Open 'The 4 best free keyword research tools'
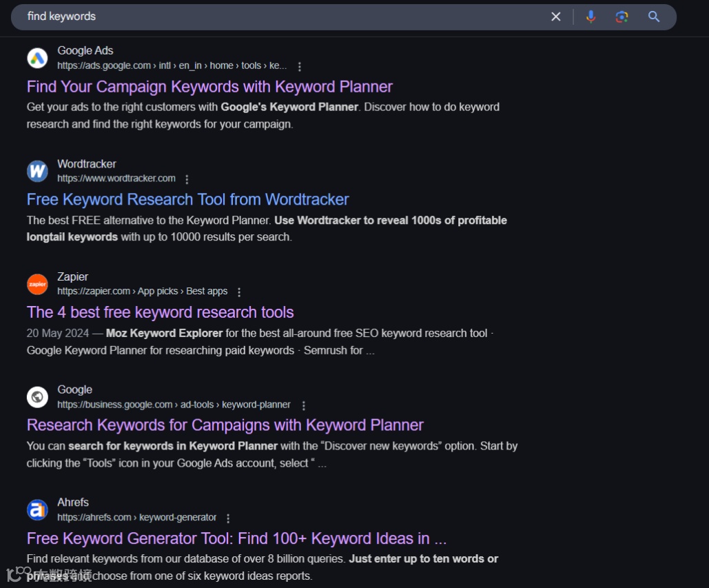The height and width of the screenshot is (588, 709). (160, 312)
